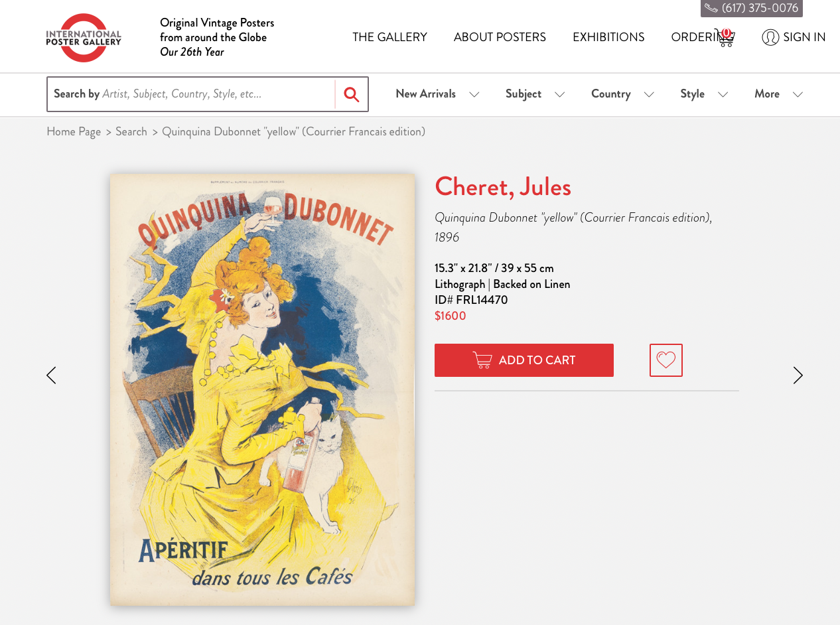The width and height of the screenshot is (840, 625).
Task: Open the New Arrivals menu label
Action: point(425,94)
